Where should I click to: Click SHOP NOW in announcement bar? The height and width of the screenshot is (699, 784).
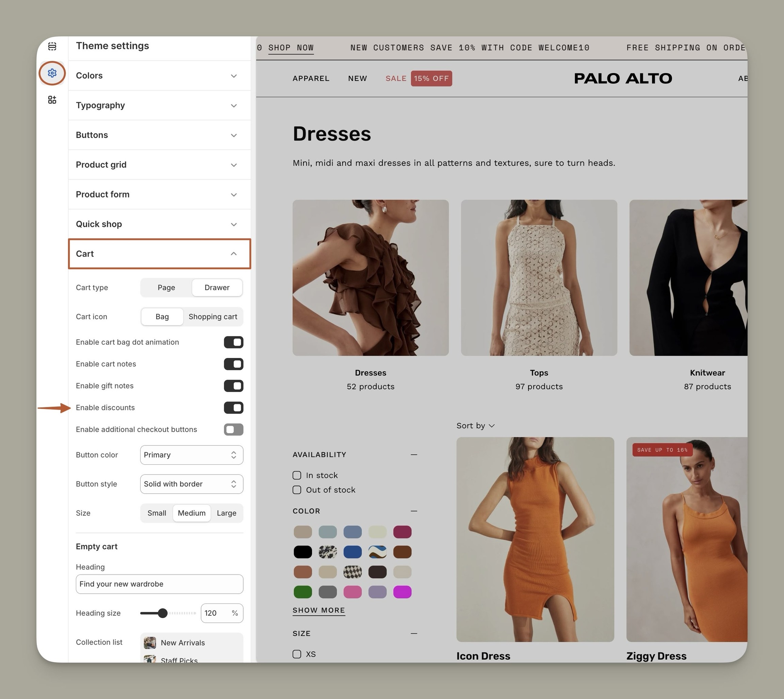coord(291,48)
